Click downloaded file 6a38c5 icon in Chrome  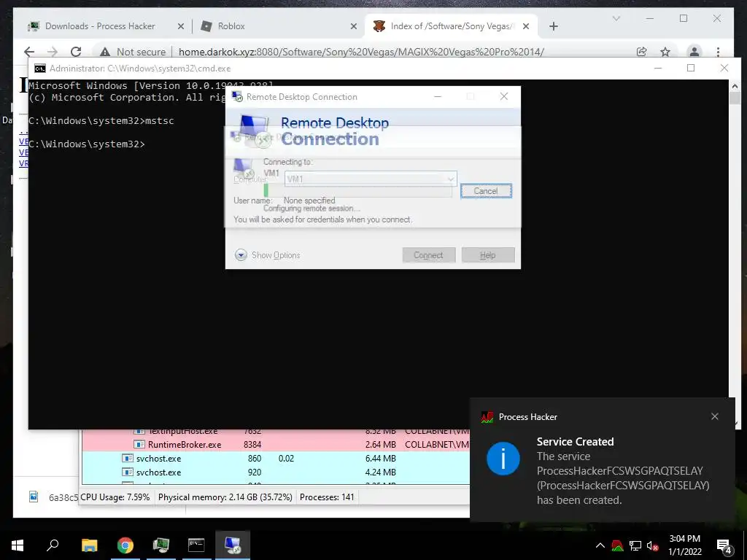(x=34, y=497)
